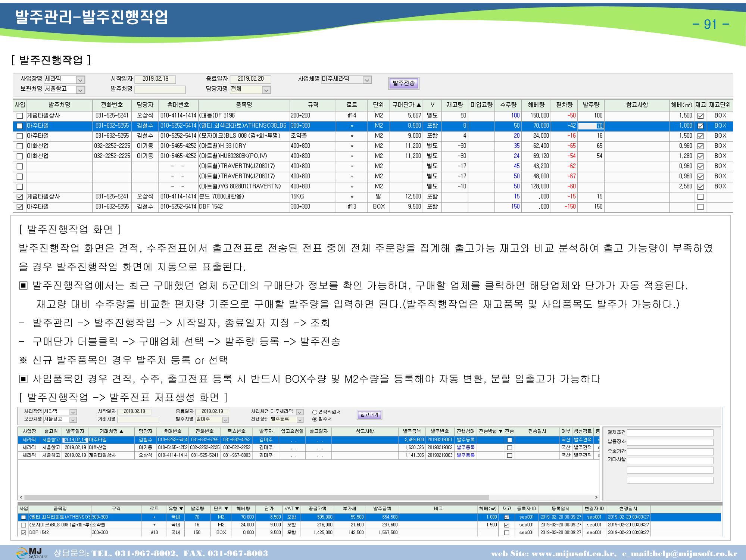Open the upper 보관처명 서울창고 dropdown

[x=80, y=90]
